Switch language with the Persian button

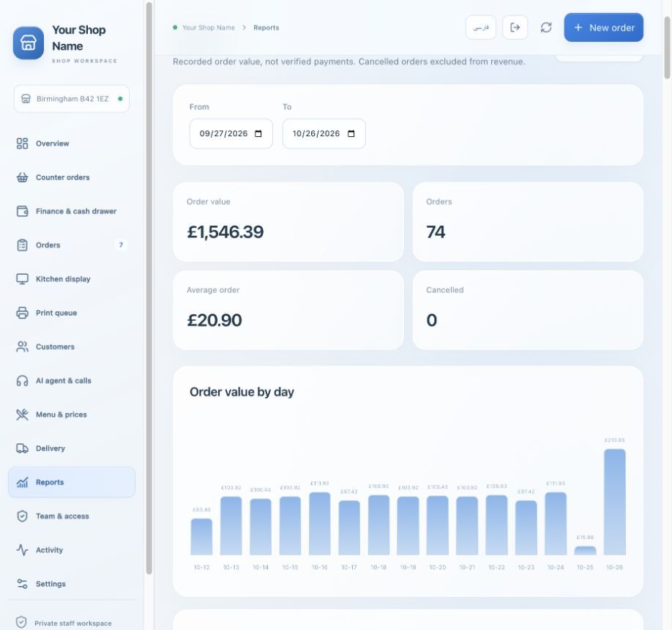click(x=480, y=27)
